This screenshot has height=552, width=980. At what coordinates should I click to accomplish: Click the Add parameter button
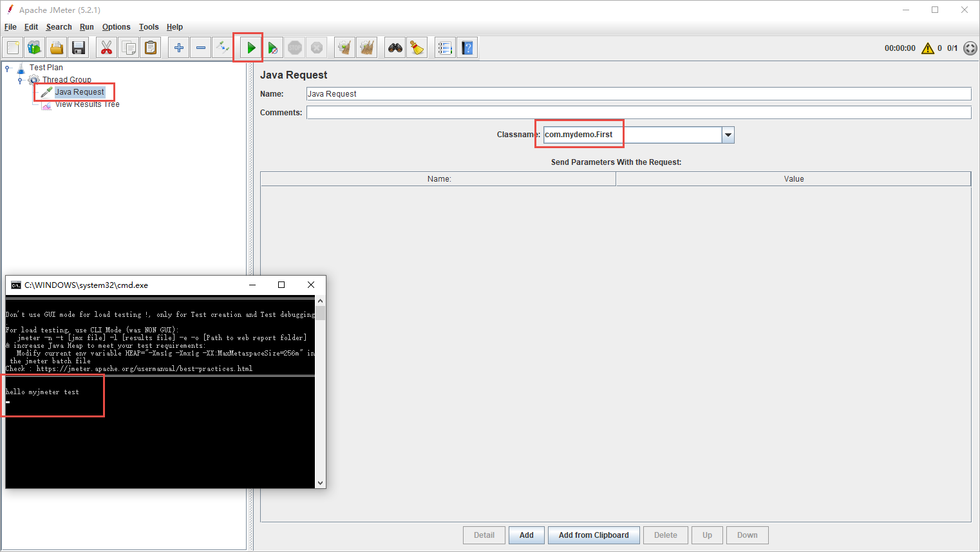point(526,535)
